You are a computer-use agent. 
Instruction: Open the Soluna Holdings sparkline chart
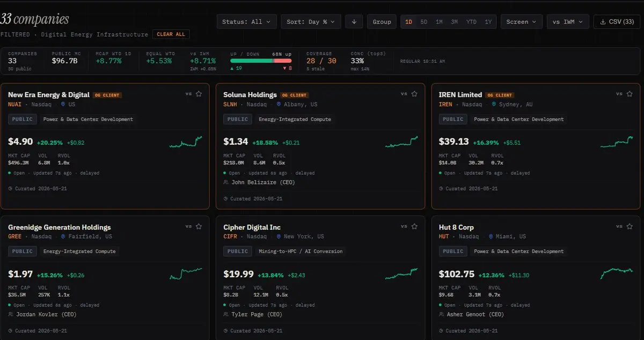401,142
